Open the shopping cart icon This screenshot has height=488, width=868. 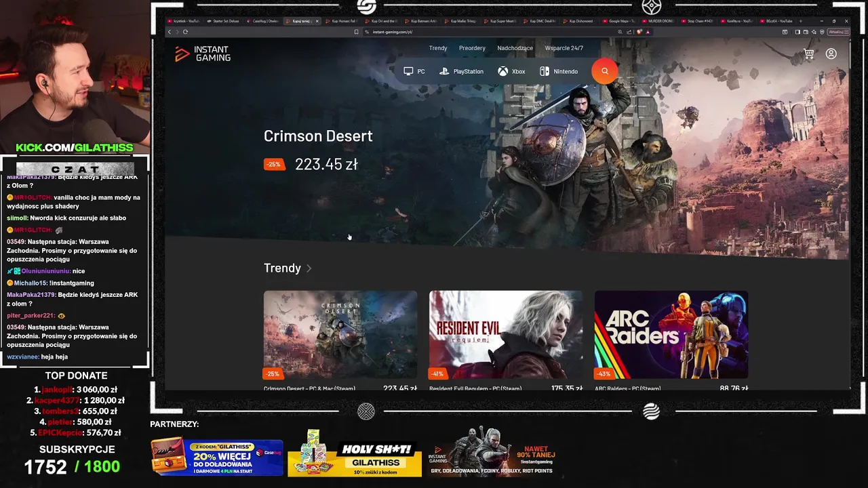pyautogui.click(x=808, y=54)
